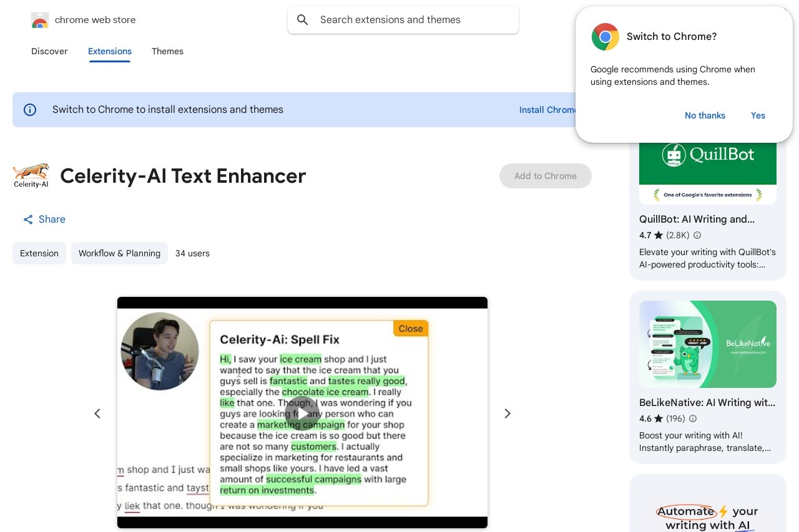Focus the Search extensions and themes field

[x=403, y=20]
